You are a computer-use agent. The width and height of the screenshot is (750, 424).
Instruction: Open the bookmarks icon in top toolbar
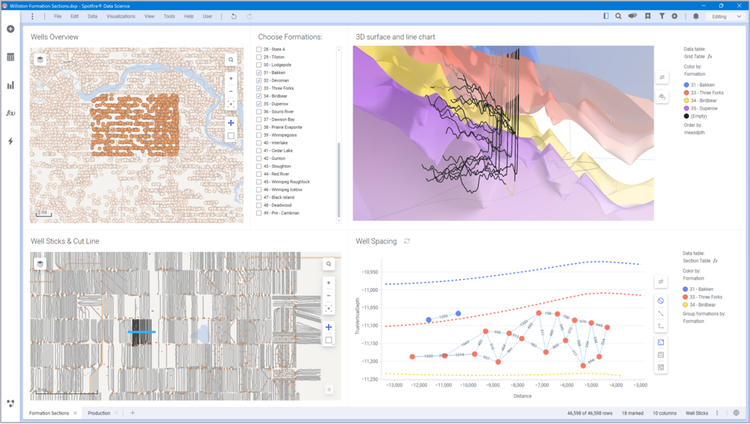click(x=648, y=16)
